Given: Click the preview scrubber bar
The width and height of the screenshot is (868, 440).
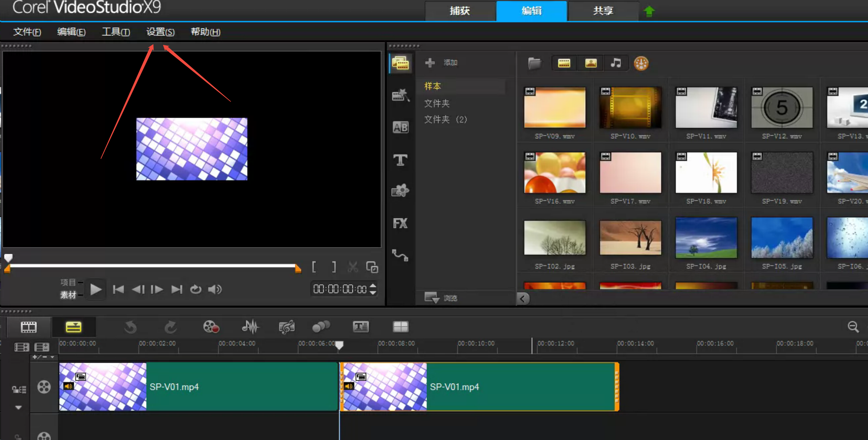Looking at the screenshot, I should coord(153,266).
